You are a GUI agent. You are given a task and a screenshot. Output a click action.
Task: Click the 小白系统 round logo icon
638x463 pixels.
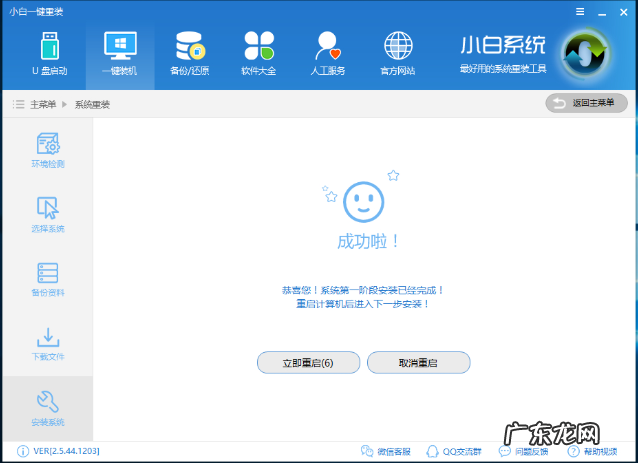(x=585, y=54)
